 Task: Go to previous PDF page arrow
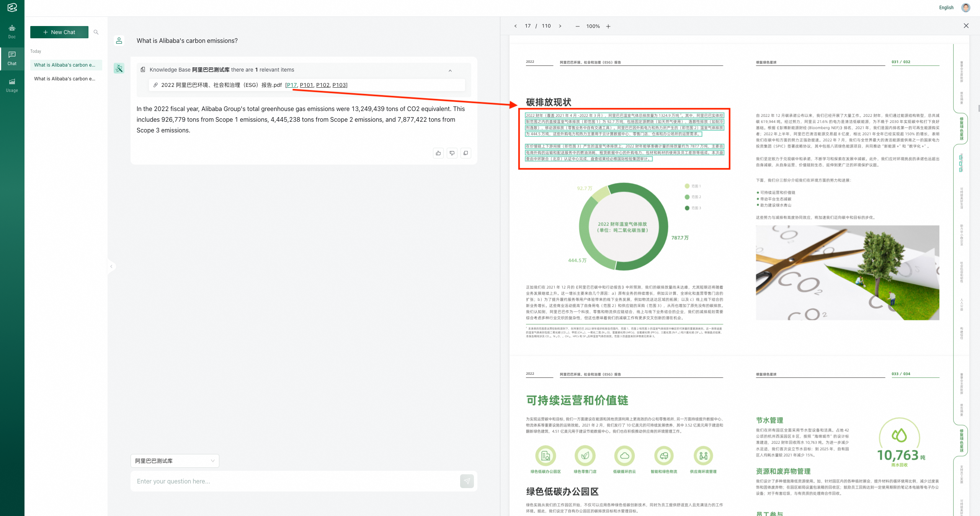coord(516,26)
